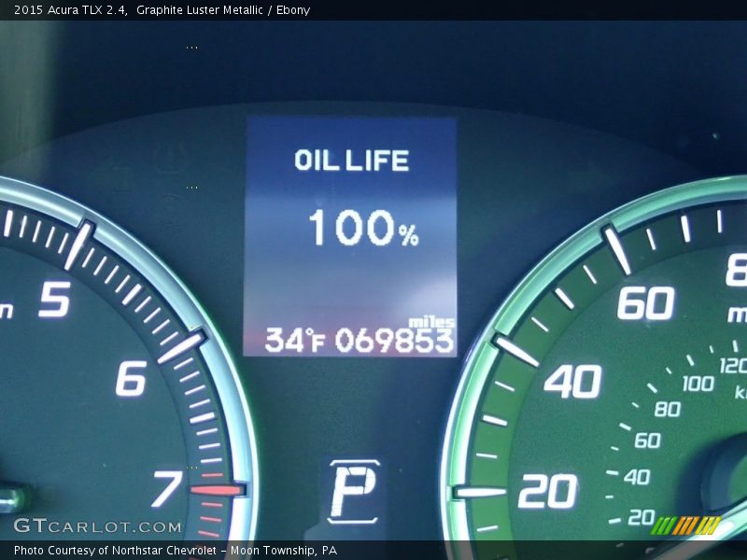Select the OIL LIFE display heading

tap(352, 159)
